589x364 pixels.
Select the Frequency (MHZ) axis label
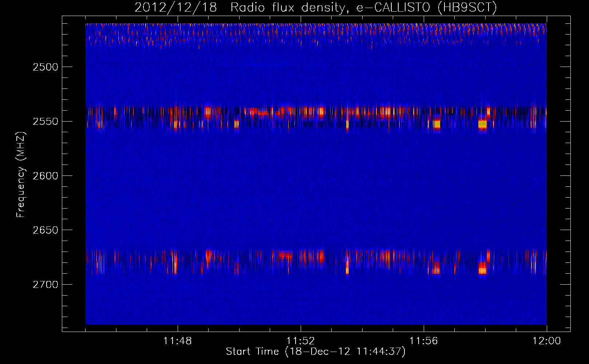tap(21, 175)
